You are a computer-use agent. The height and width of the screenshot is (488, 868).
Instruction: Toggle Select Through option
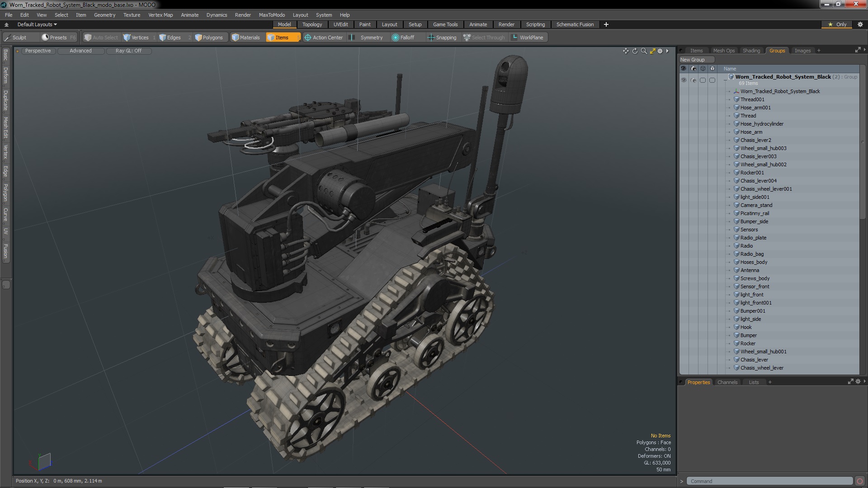coord(484,38)
